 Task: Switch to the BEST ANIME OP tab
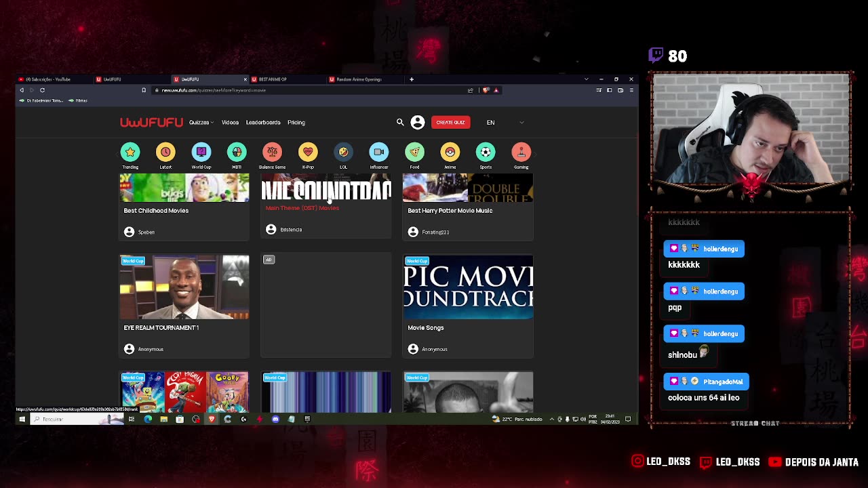tap(288, 79)
